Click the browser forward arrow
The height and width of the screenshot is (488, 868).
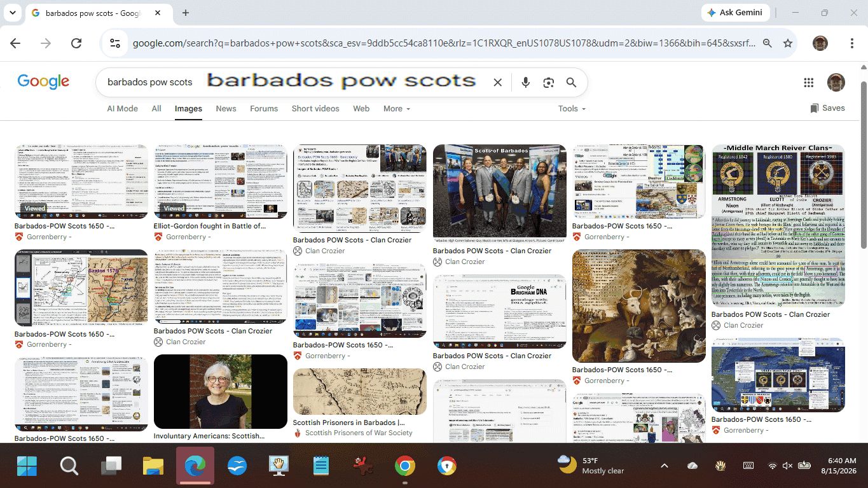point(46,43)
